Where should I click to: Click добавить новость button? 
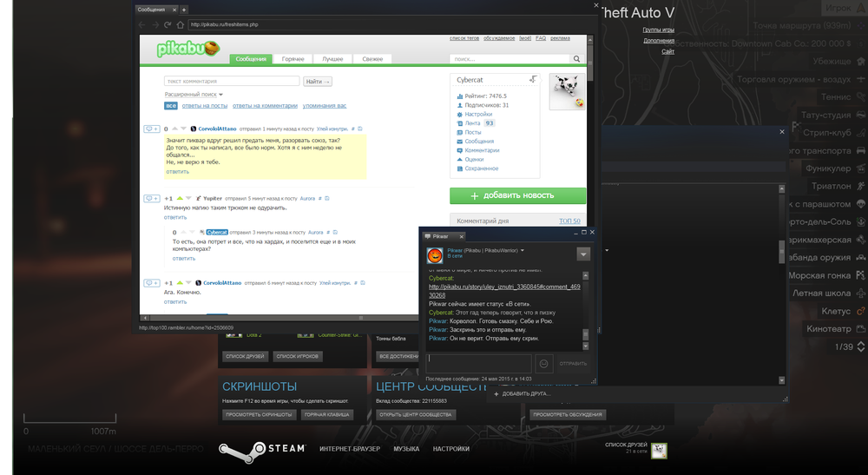517,195
